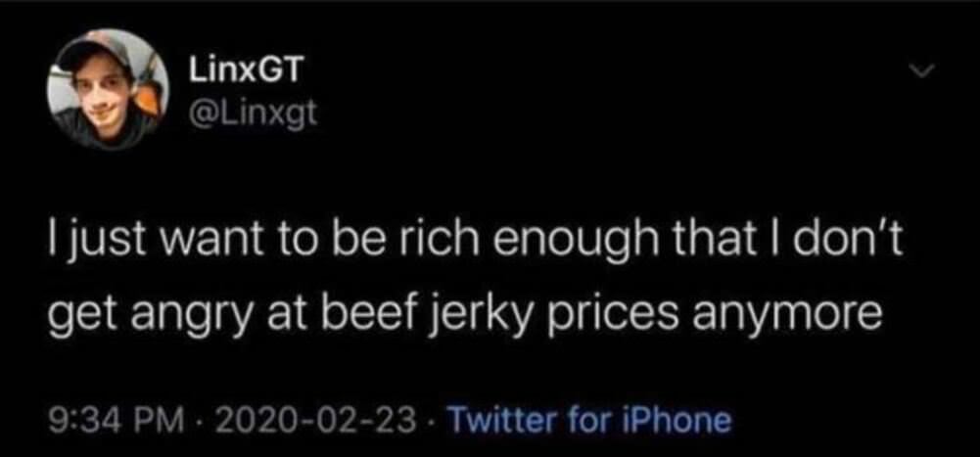
Task: Open the @Linxgt handle link
Action: (251, 115)
